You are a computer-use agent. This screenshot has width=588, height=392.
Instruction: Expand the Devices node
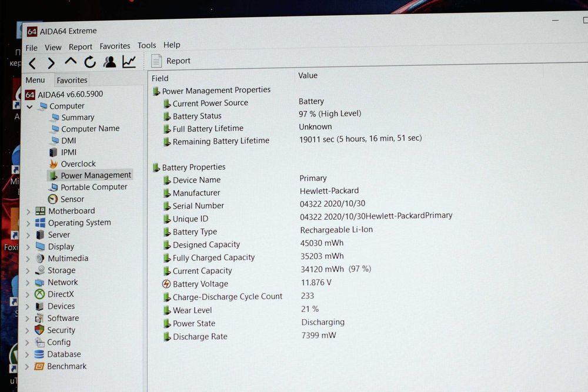[28, 307]
